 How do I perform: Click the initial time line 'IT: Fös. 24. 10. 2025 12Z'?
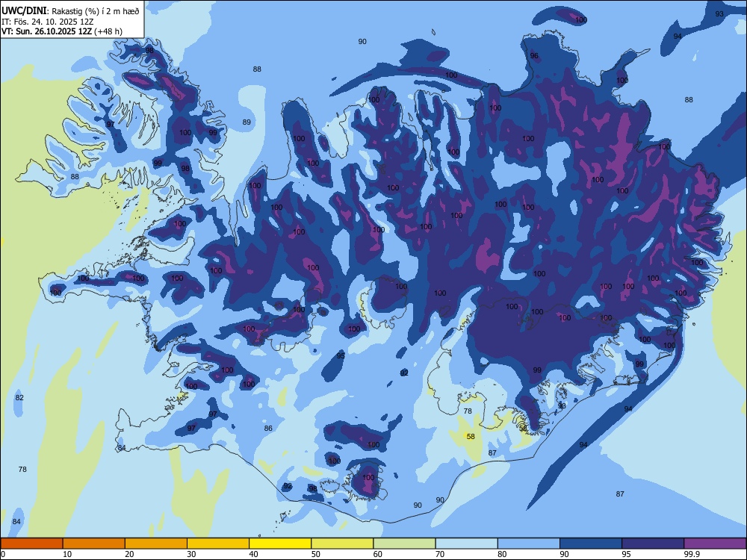coord(48,22)
